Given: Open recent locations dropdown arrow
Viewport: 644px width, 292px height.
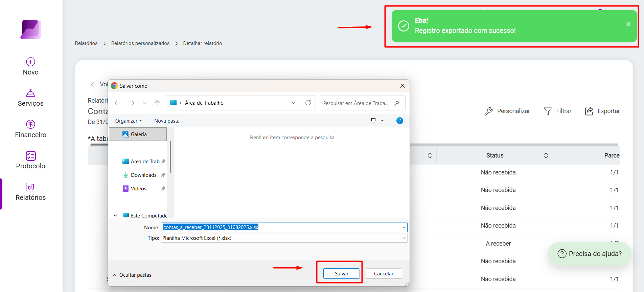Looking at the screenshot, I should coord(145,103).
